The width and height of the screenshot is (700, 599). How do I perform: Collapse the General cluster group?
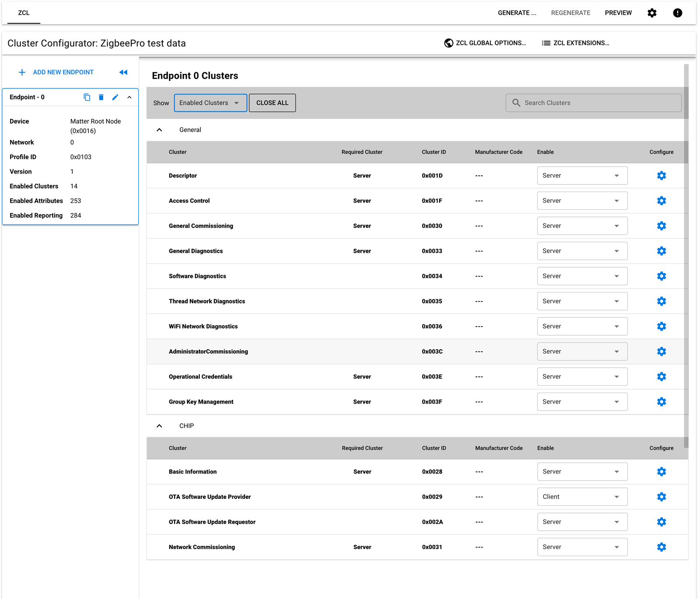click(x=159, y=130)
